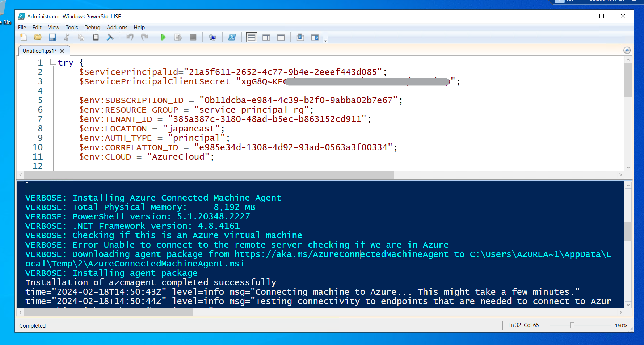The image size is (644, 345).
Task: Open New Remote PowerShell Tab icon
Action: (x=212, y=37)
